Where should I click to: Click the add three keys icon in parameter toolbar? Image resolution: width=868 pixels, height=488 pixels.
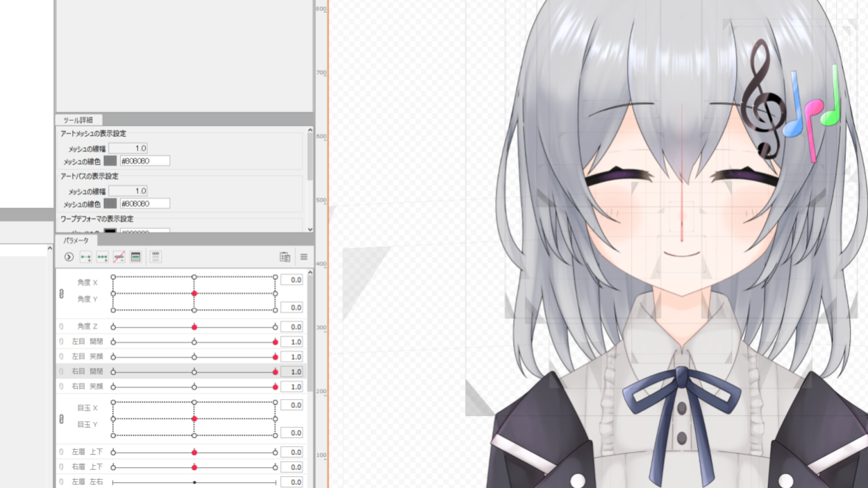[x=102, y=257]
